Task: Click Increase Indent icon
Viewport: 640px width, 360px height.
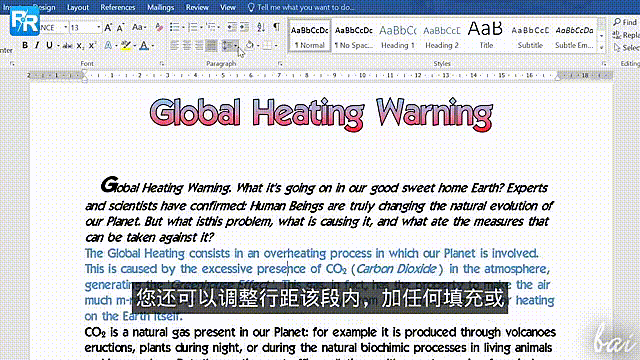Action: point(244,27)
